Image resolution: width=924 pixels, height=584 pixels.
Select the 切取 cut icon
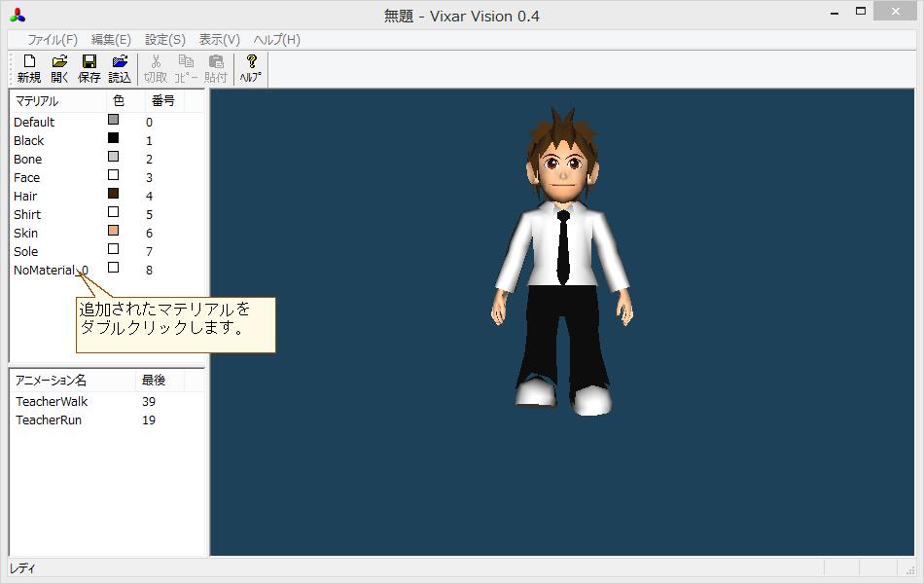tap(155, 66)
